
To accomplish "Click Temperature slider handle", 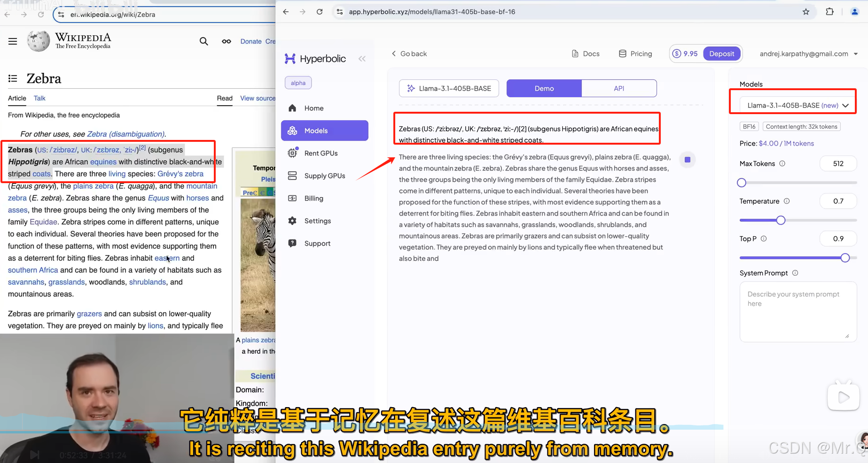I will point(781,220).
